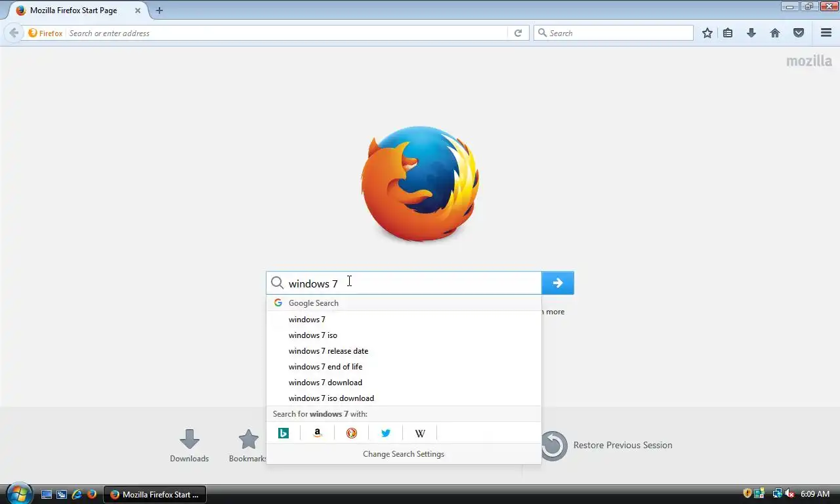Select suggestion "windows 7 download"
Image resolution: width=840 pixels, height=504 pixels.
pyautogui.click(x=404, y=383)
